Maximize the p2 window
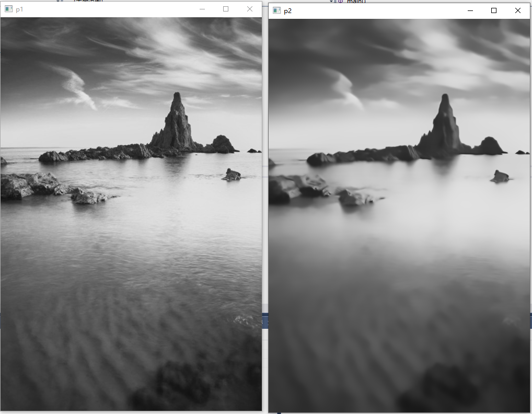This screenshot has height=414, width=532. tap(494, 10)
